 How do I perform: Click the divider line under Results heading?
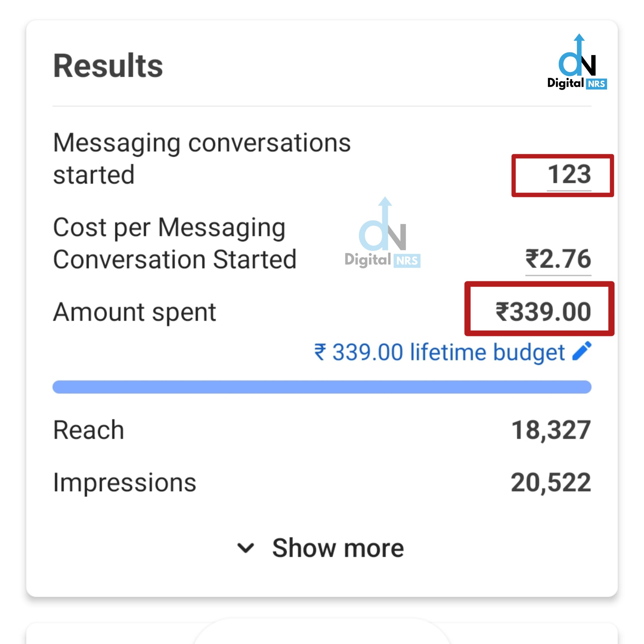click(x=322, y=106)
